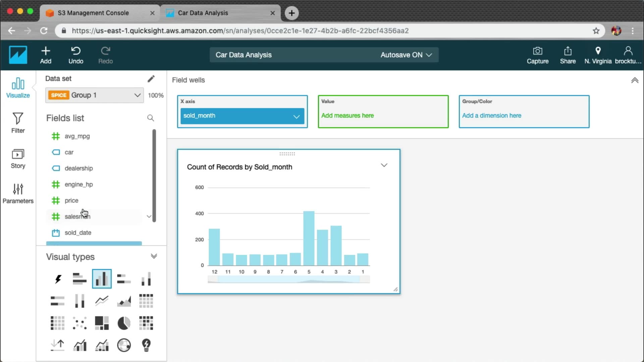Search the fields list
The width and height of the screenshot is (644, 362).
coord(151,118)
